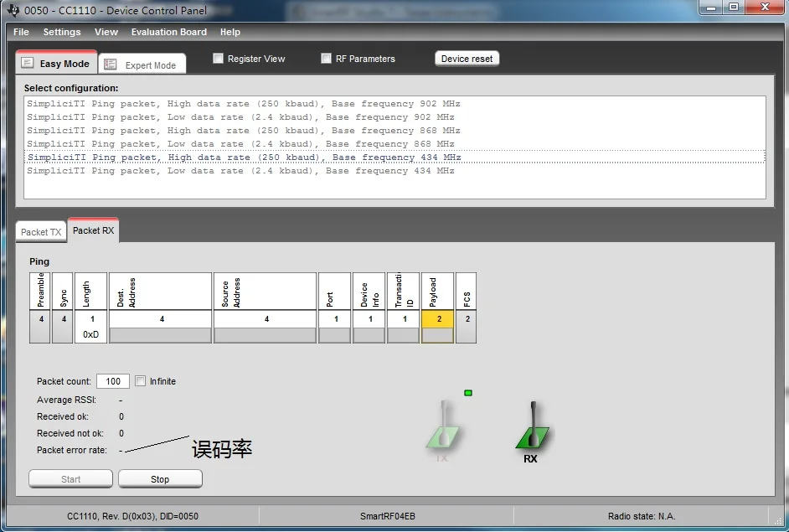Screen dimensions: 789x532
Task: Click the FCS column header
Action: pyautogui.click(x=466, y=291)
